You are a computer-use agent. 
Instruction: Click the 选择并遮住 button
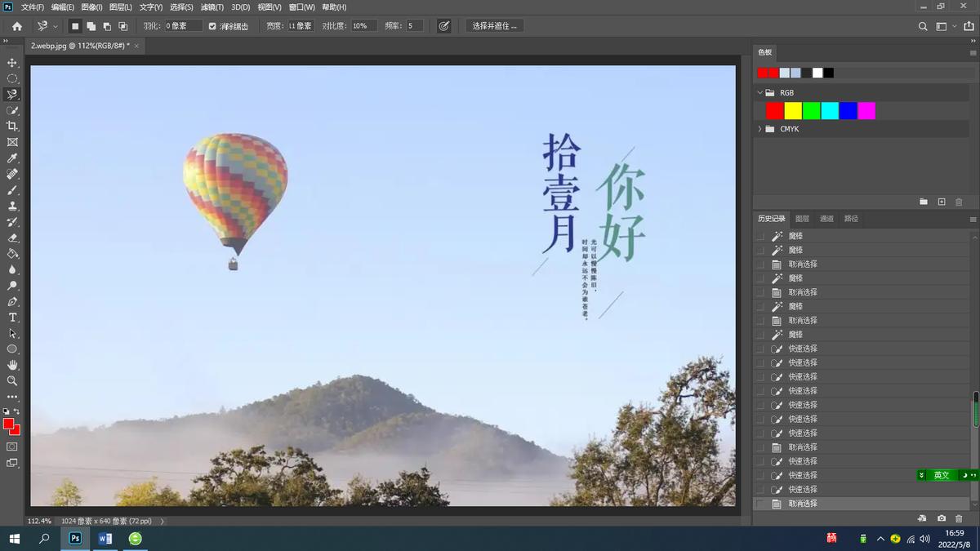click(495, 26)
